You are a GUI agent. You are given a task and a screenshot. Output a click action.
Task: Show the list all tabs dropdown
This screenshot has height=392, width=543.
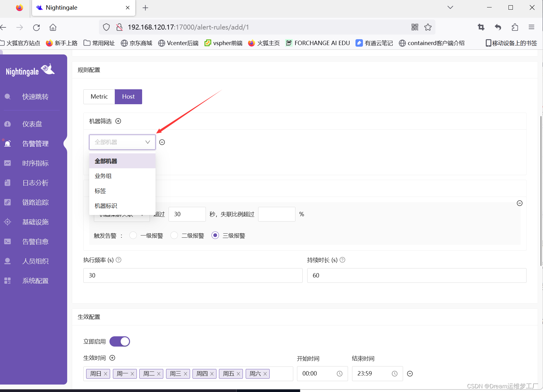(x=450, y=7)
